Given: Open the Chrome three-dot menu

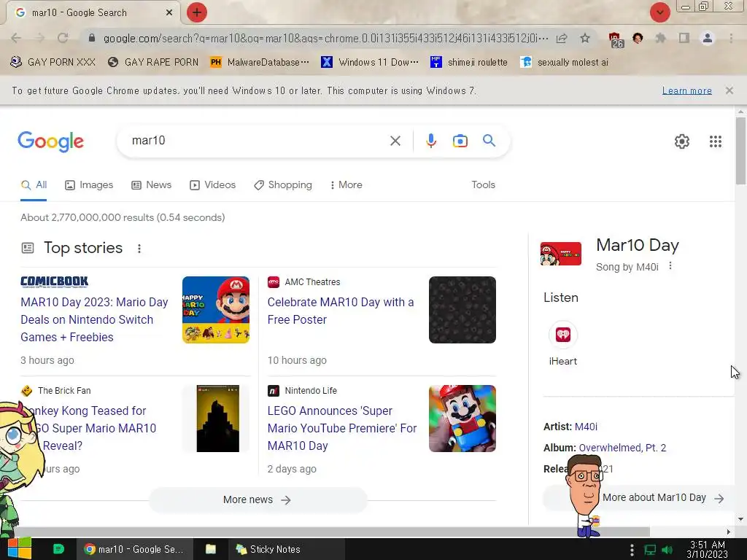Looking at the screenshot, I should pos(731,38).
